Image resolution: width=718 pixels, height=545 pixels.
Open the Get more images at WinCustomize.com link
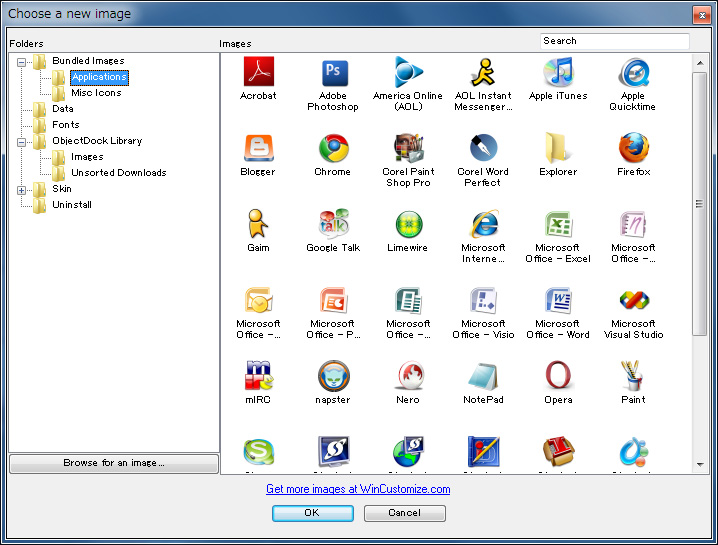click(x=358, y=489)
